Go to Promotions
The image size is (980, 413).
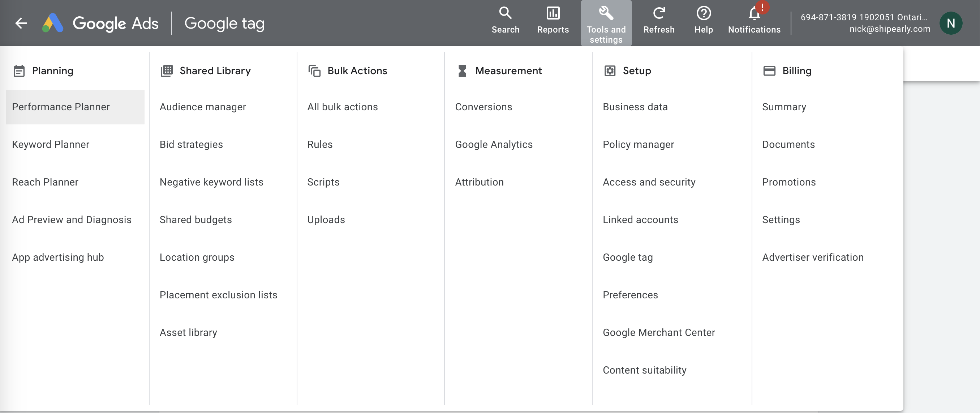pyautogui.click(x=789, y=182)
